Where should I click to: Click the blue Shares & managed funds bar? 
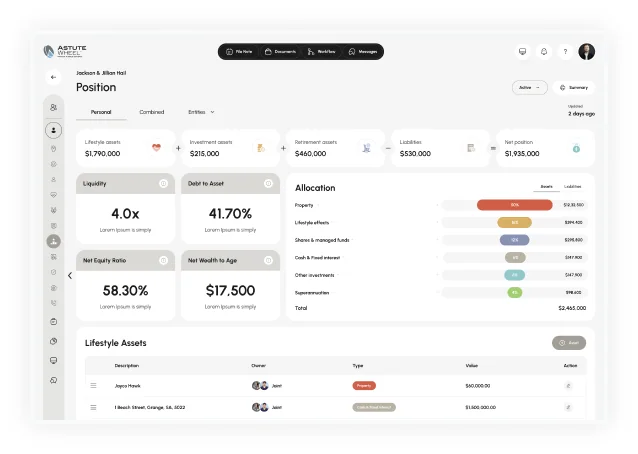coord(514,240)
